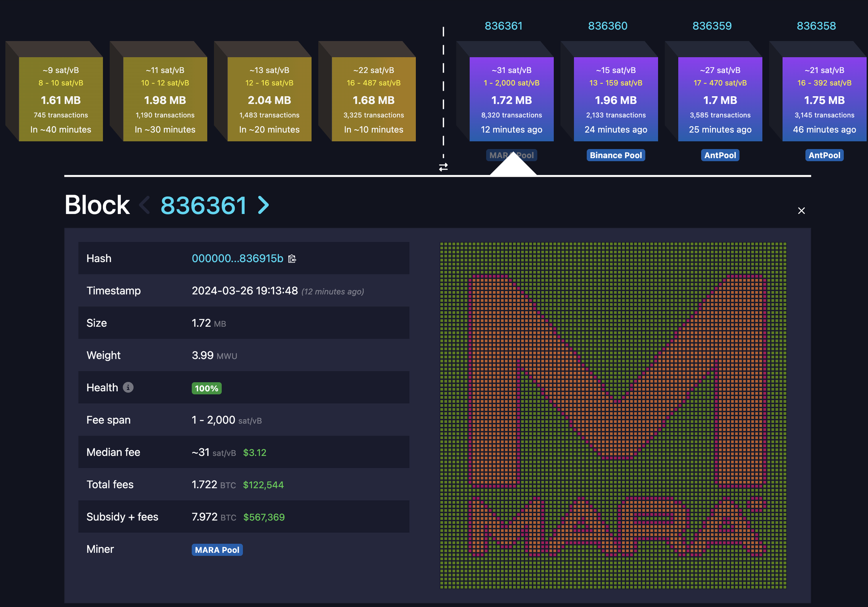Click the 2.04 MB pending block
Image resolution: width=868 pixels, height=607 pixels.
tap(269, 99)
